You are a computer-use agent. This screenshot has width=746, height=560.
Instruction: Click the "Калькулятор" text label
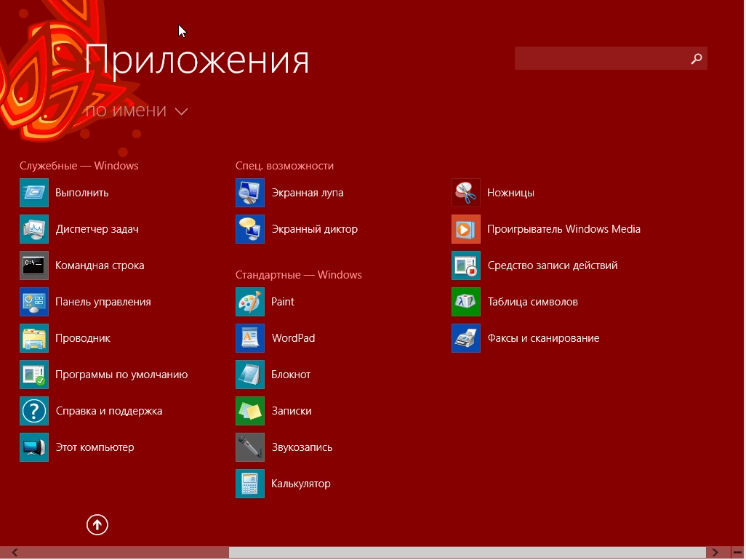pos(301,484)
